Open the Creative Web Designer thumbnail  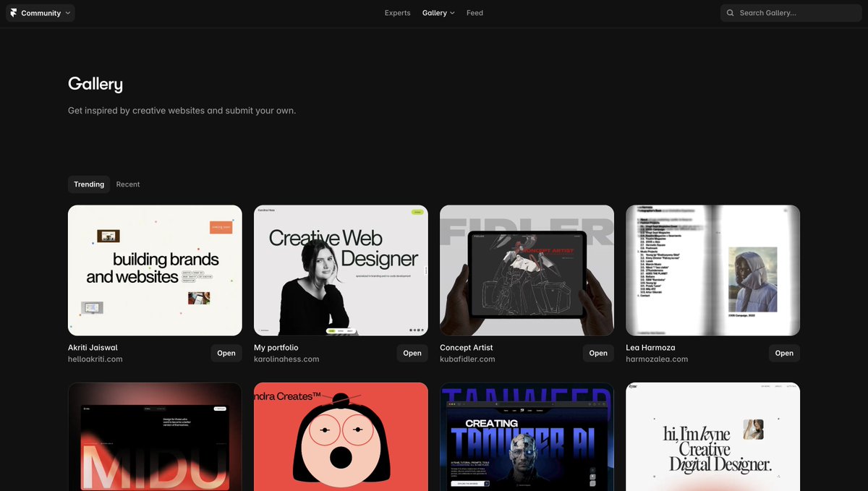pyautogui.click(x=341, y=270)
